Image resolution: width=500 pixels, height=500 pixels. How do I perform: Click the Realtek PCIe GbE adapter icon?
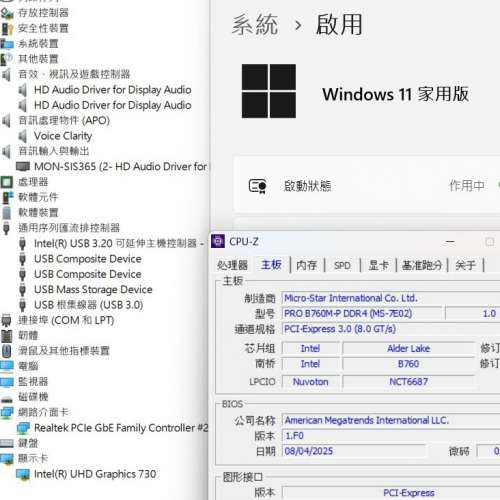(23, 428)
